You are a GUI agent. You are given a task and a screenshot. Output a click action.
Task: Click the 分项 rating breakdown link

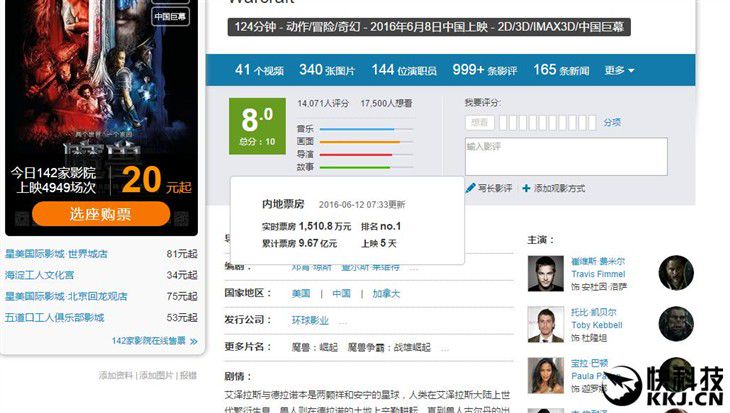pyautogui.click(x=612, y=122)
